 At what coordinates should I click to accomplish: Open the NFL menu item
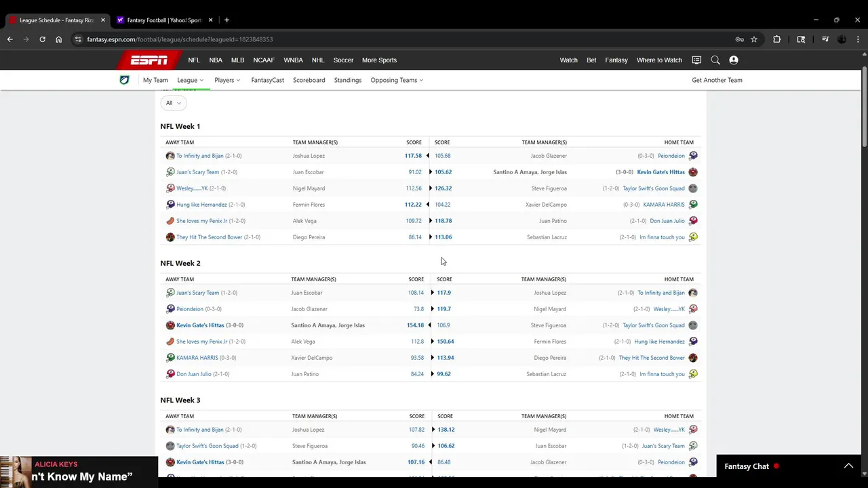(194, 60)
